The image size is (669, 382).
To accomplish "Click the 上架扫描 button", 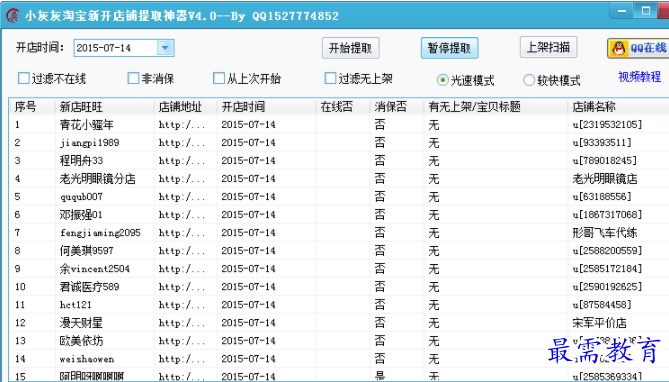I will [x=548, y=47].
